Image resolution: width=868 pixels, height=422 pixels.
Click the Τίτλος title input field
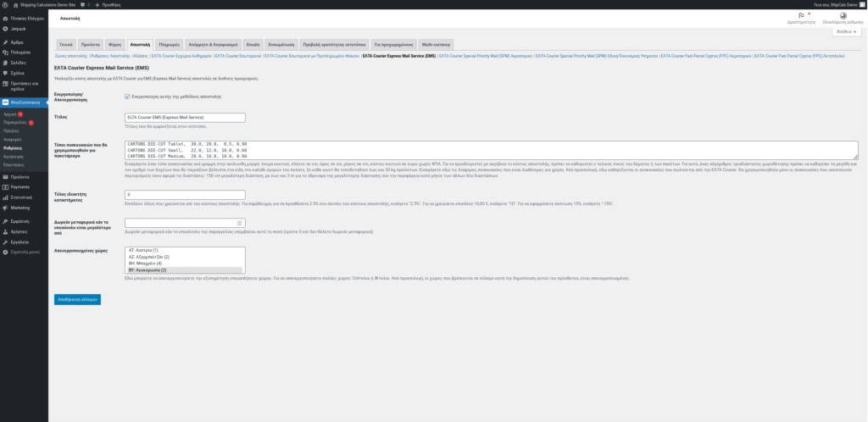[x=185, y=117]
